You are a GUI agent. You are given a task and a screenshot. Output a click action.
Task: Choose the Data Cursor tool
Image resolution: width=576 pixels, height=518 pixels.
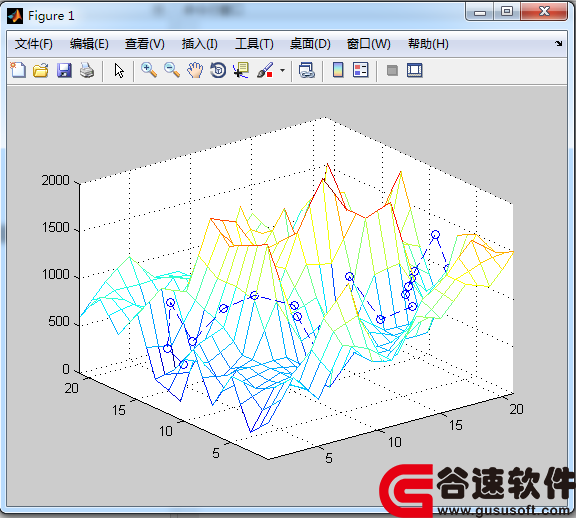[x=241, y=70]
